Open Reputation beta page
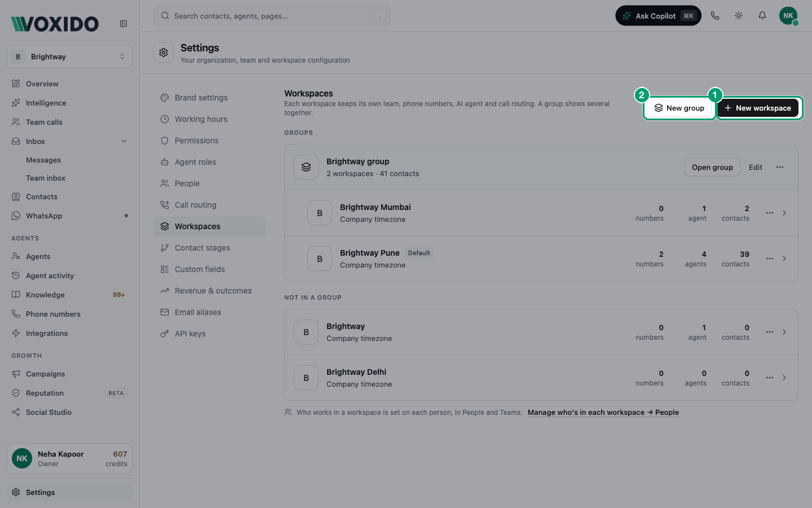The width and height of the screenshot is (812, 508). tap(70, 393)
